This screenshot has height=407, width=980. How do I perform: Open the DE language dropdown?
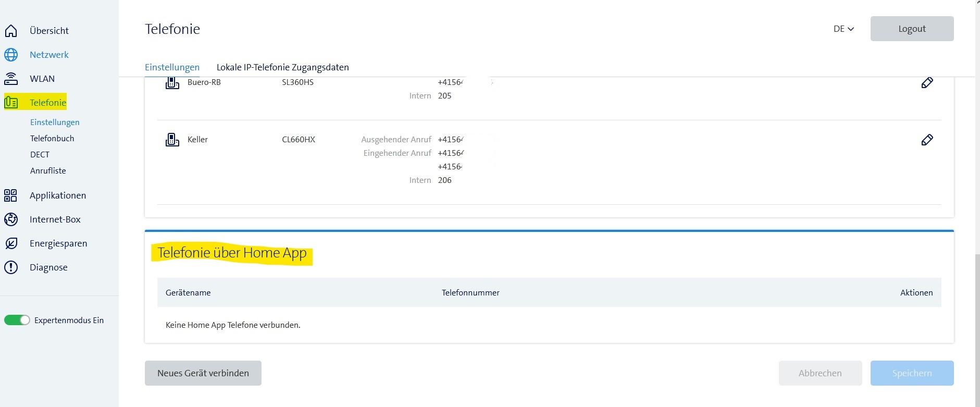click(x=843, y=29)
